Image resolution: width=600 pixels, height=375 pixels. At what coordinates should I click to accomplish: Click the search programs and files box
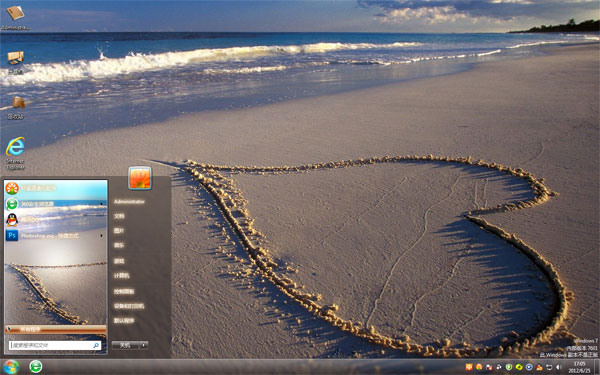[x=55, y=345]
